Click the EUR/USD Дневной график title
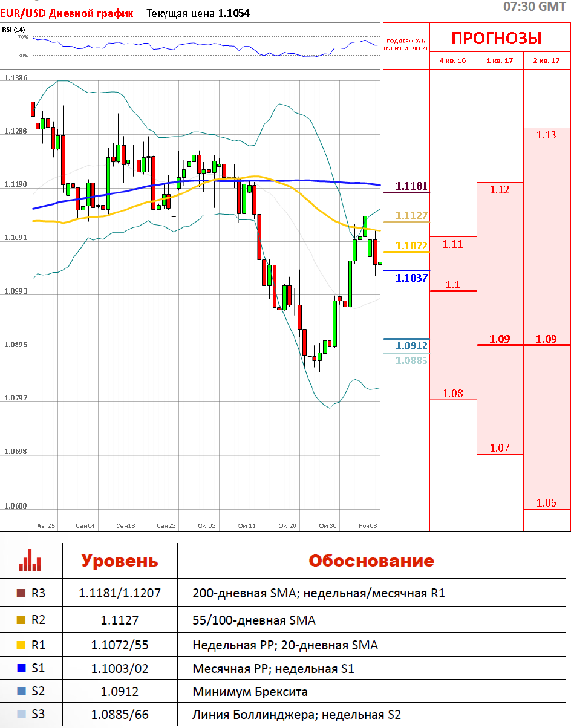 (x=67, y=13)
